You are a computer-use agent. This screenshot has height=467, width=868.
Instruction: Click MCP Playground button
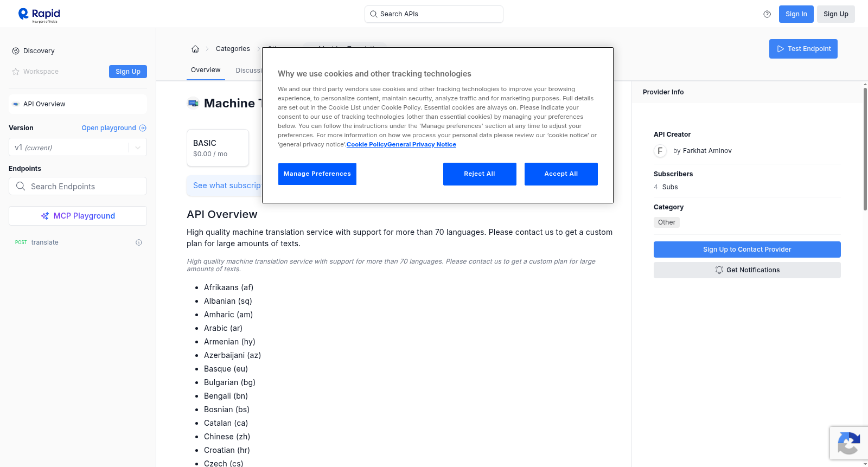click(78, 216)
